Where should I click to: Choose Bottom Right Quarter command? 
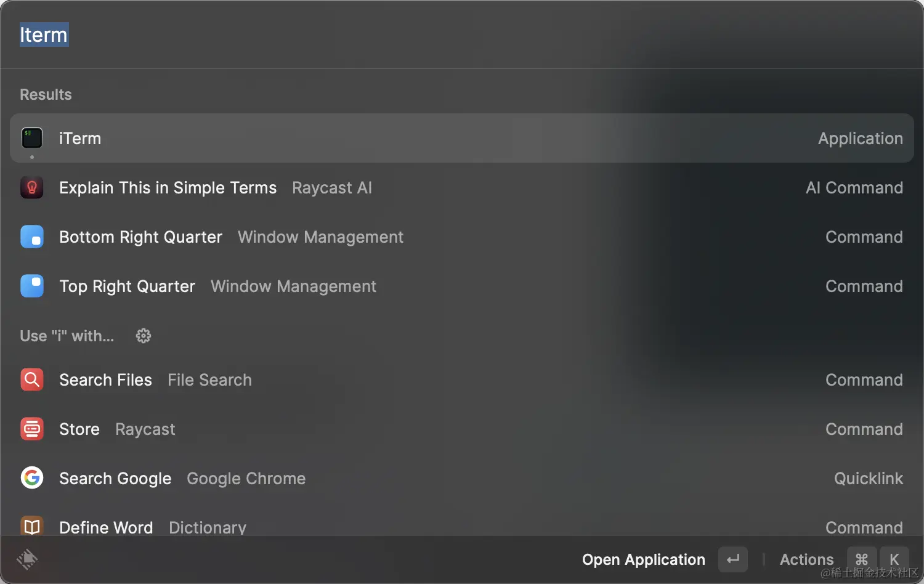[x=462, y=237]
